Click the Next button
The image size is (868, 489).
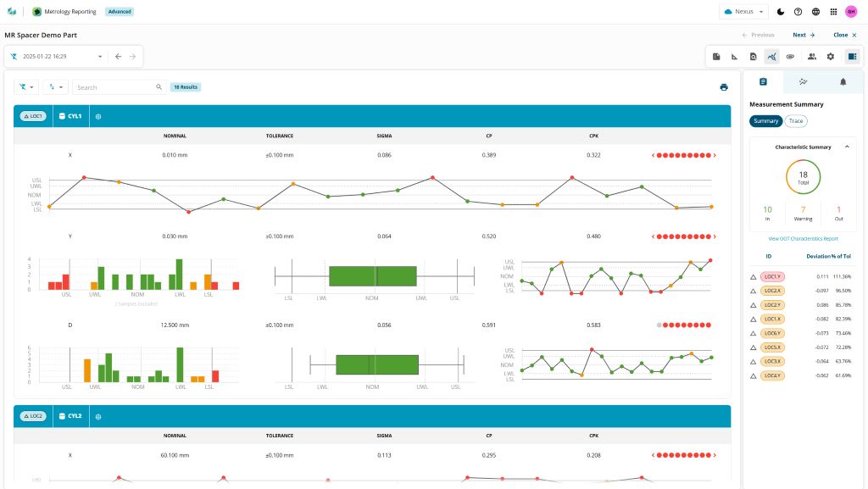click(803, 36)
